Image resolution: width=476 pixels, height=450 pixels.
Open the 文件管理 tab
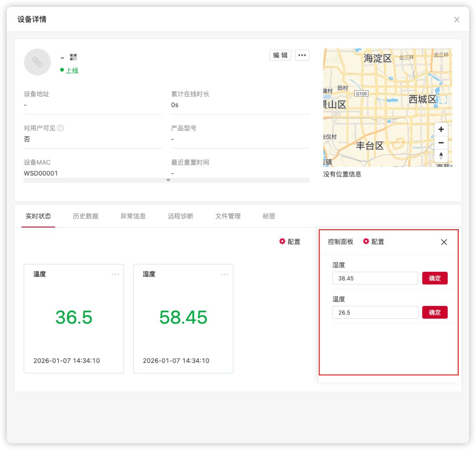227,216
